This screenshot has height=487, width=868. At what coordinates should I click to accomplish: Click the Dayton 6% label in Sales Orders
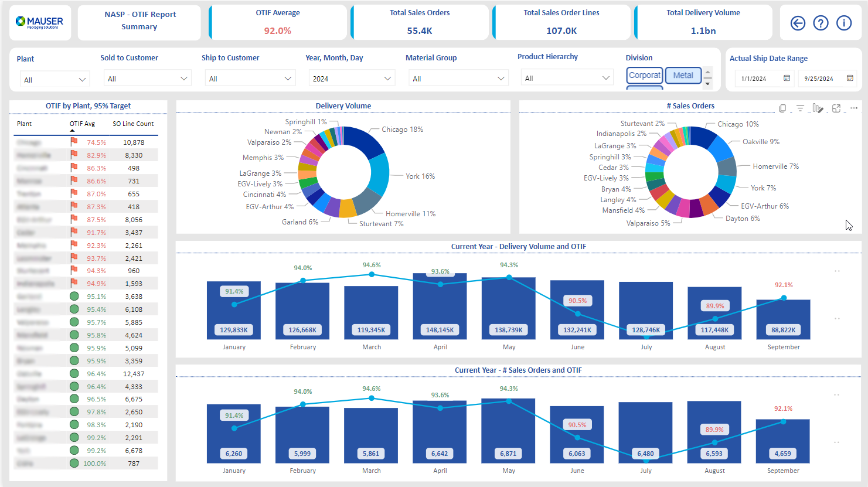(743, 219)
